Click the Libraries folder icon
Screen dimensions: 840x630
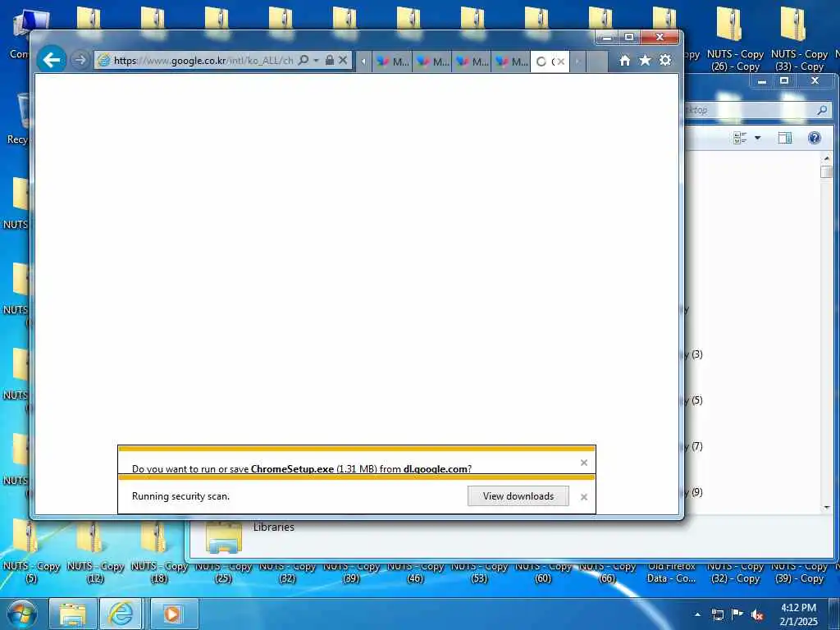(224, 537)
